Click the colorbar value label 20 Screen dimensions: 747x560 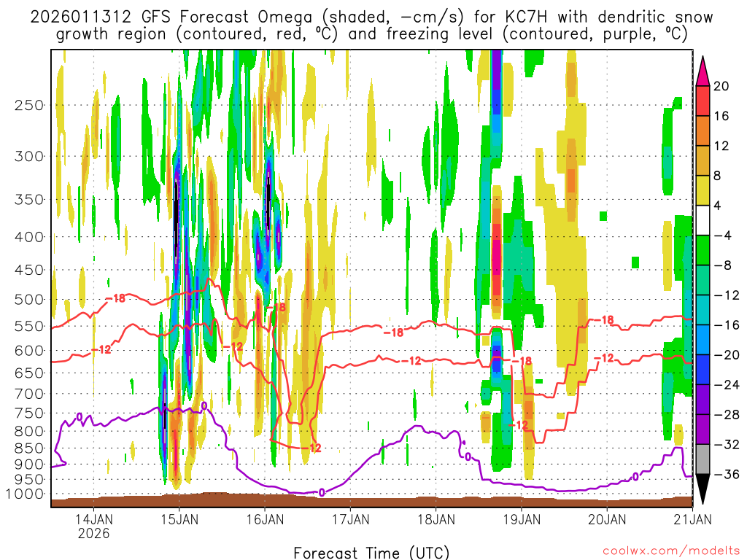point(721,86)
